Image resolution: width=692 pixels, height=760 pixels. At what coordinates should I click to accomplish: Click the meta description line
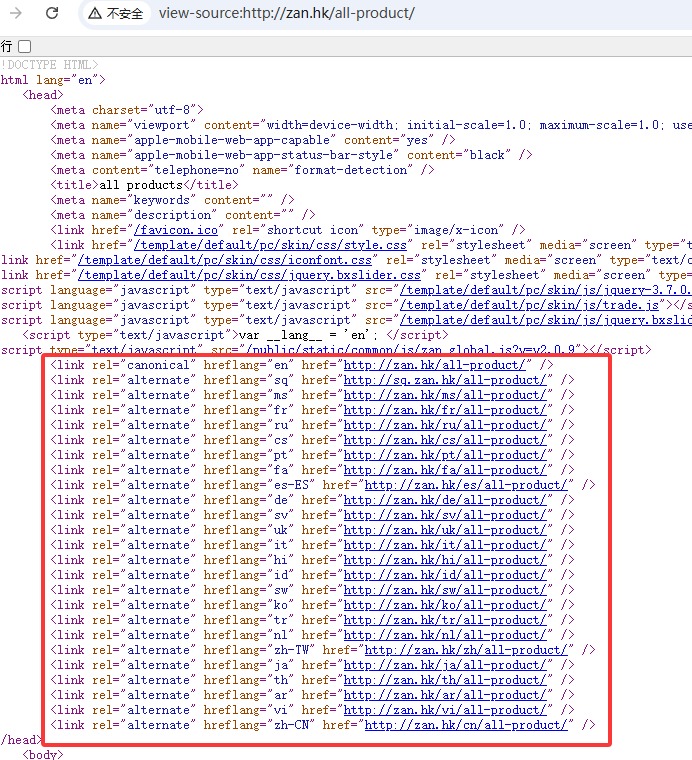click(x=183, y=215)
